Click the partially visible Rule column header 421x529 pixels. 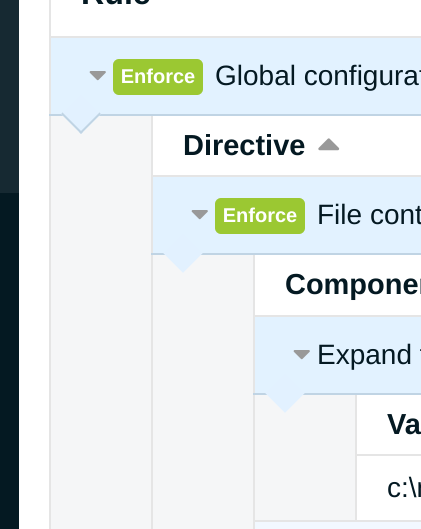point(116,3)
